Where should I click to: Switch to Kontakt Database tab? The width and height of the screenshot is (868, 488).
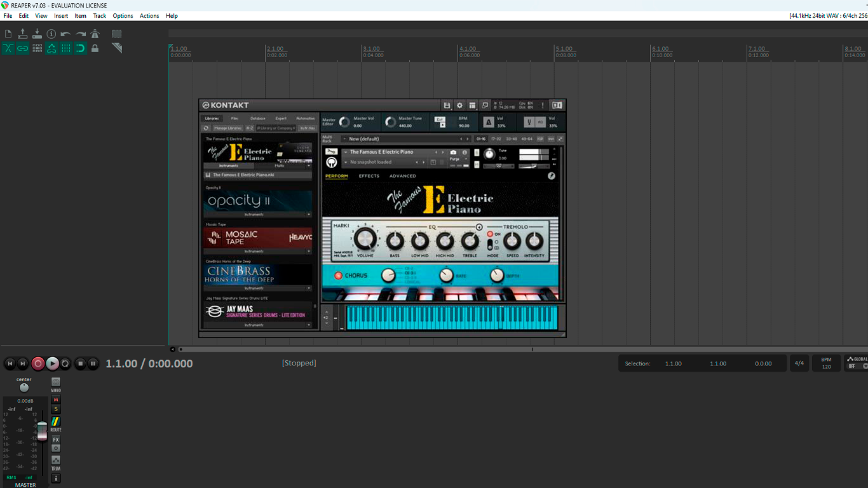pos(257,118)
